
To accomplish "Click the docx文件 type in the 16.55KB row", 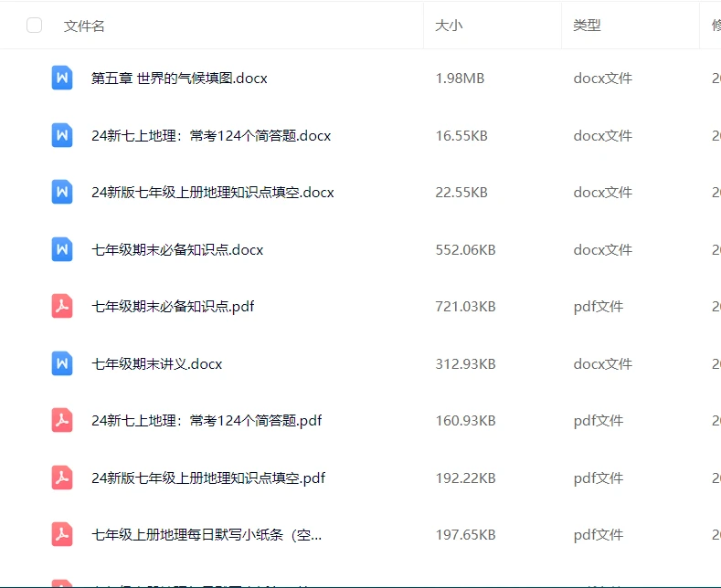I will [602, 135].
